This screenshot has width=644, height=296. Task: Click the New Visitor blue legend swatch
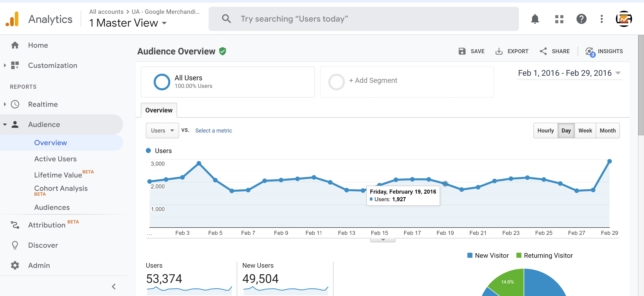tap(470, 255)
